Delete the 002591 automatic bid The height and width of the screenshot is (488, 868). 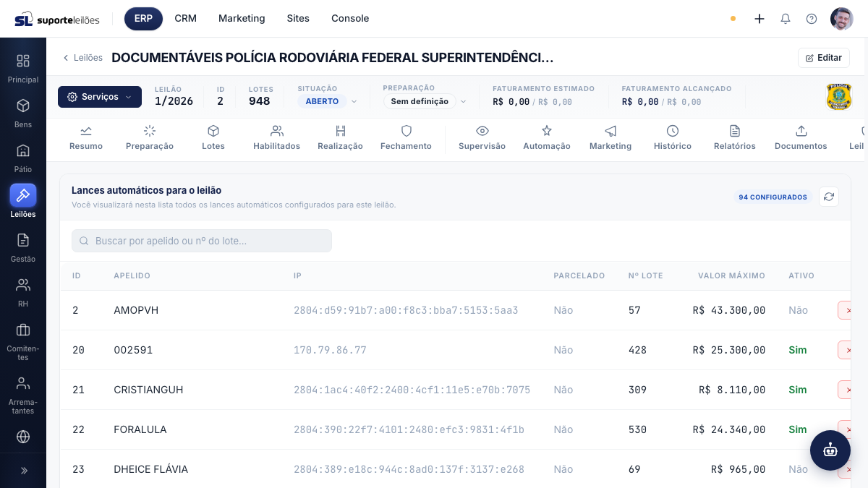click(x=845, y=350)
